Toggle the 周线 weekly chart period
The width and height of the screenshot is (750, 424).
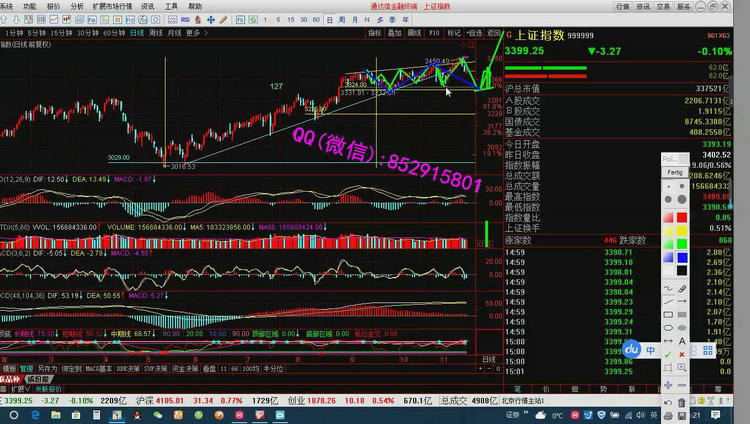tap(152, 32)
